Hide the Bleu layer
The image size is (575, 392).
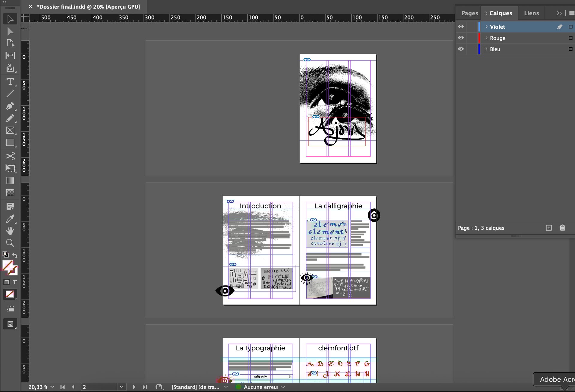461,49
